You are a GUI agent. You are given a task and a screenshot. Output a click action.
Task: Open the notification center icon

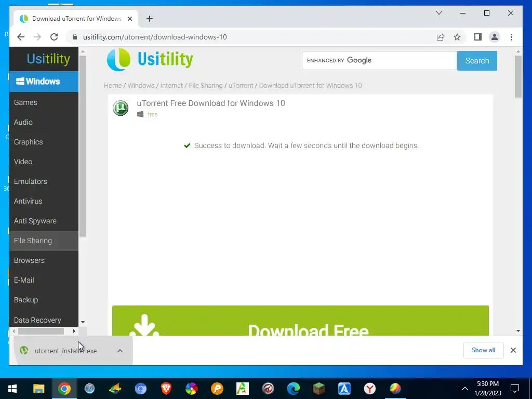coord(515,389)
